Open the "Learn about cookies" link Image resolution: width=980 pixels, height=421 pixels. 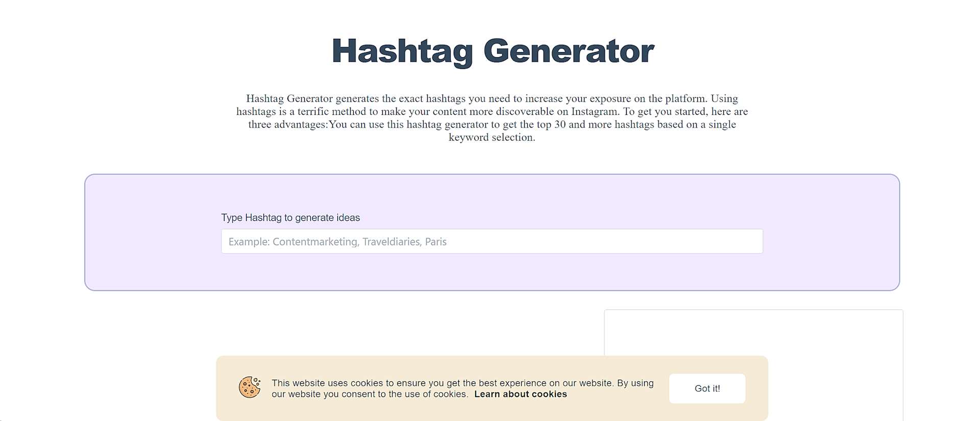[520, 394]
